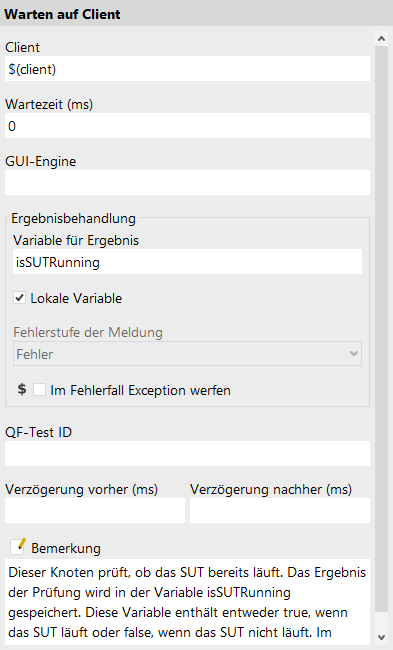The height and width of the screenshot is (650, 393).
Task: Click the chevron arrow of the Fehler combo box
Action: 354,354
